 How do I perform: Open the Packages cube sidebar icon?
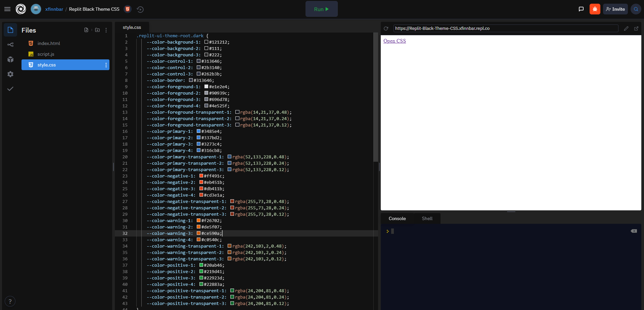[10, 59]
